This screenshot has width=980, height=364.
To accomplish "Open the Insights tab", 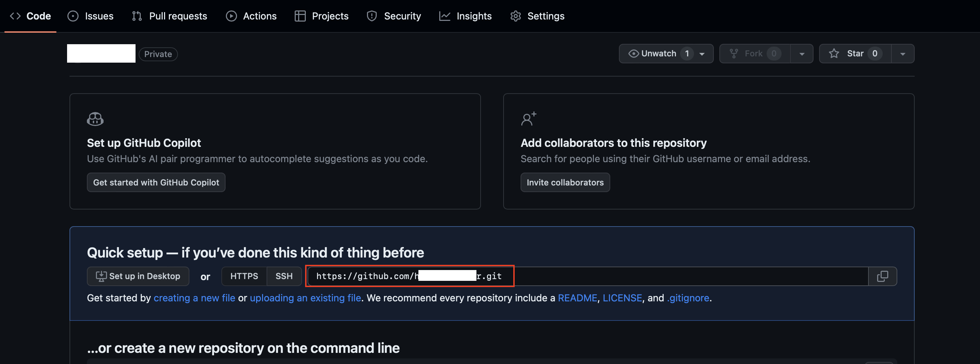I will 465,16.
